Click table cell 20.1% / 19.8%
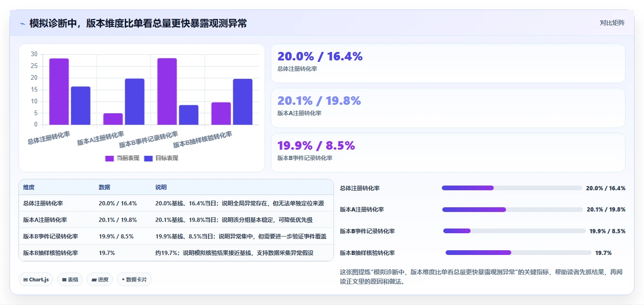 (118, 220)
